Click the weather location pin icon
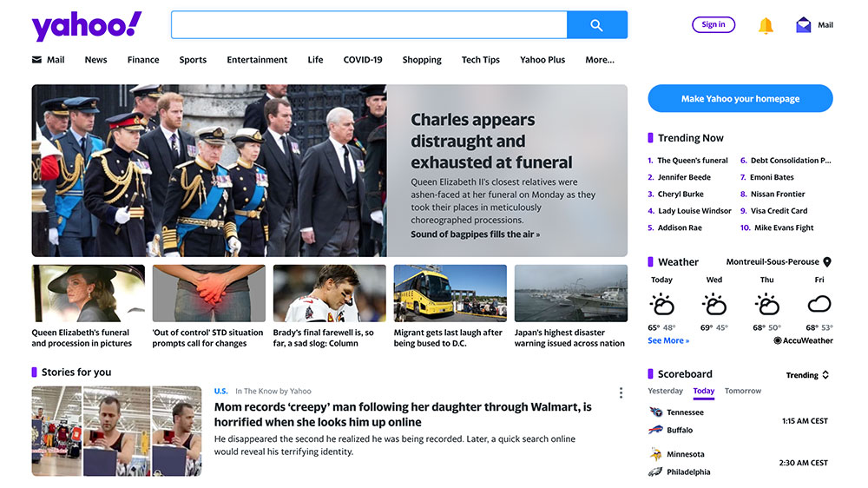The width and height of the screenshot is (868, 488). click(x=827, y=262)
